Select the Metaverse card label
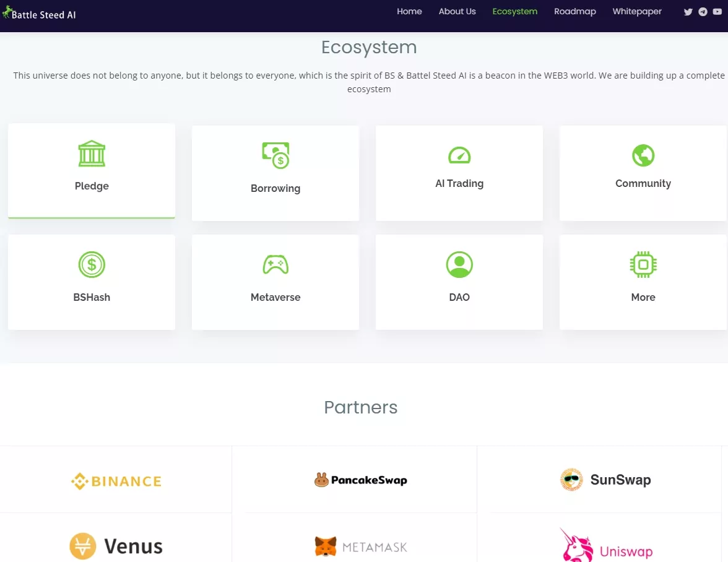 pos(276,297)
